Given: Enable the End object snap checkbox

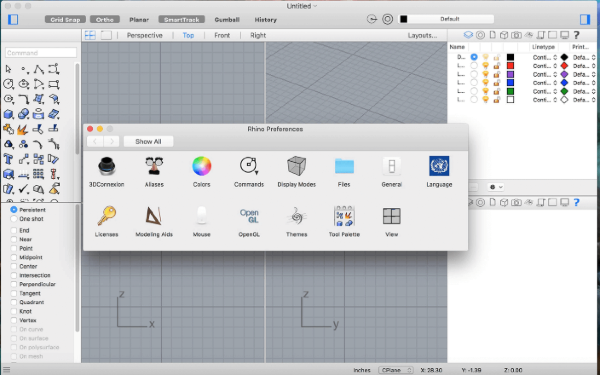Looking at the screenshot, I should (x=14, y=230).
